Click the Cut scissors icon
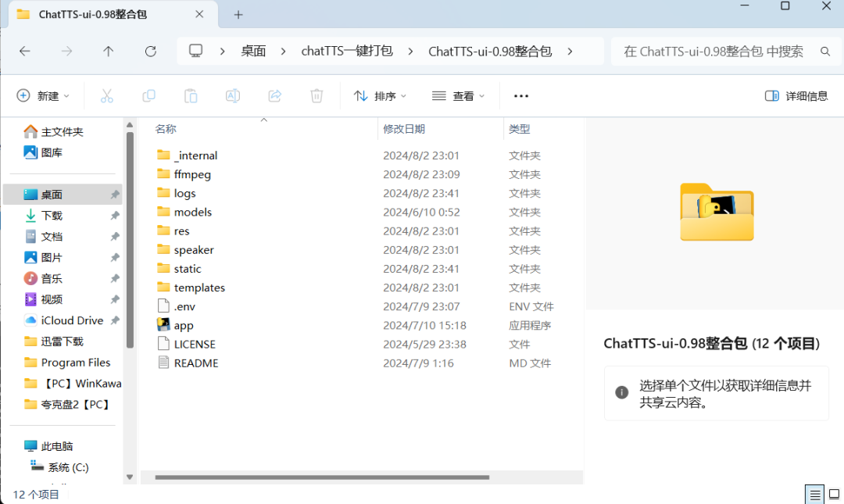844x504 pixels. [x=106, y=96]
